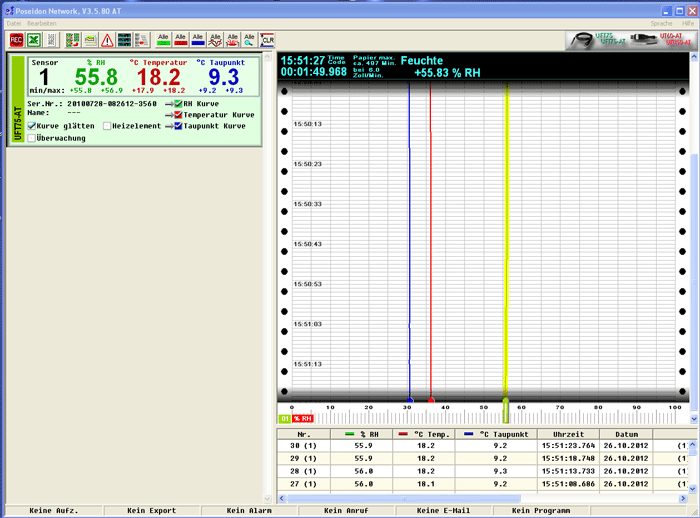Screen dimensions: 700x518
Task: Click the Kein Export status bar entry
Action: 151,510
